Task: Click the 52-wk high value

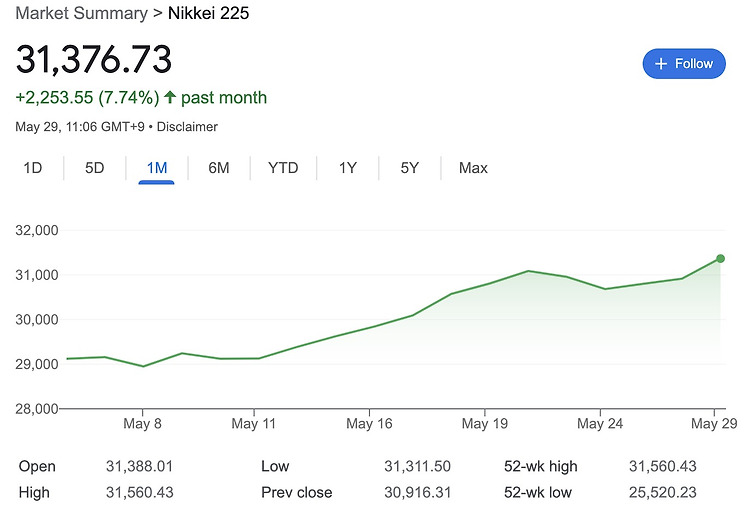Action: 662,466
